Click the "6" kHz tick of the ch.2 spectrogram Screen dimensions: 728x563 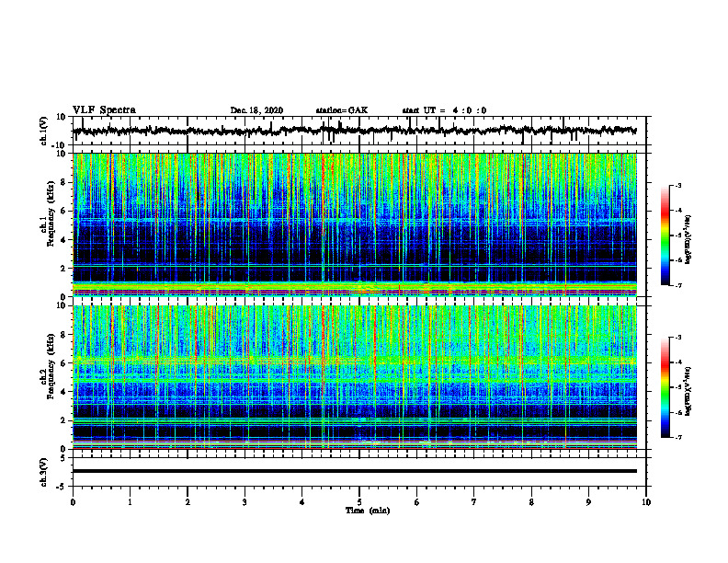point(63,362)
